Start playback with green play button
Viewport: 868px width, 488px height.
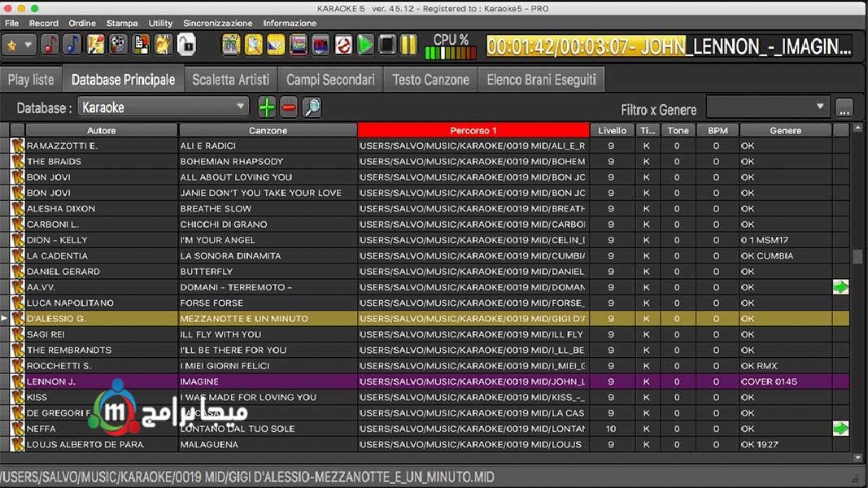click(365, 45)
